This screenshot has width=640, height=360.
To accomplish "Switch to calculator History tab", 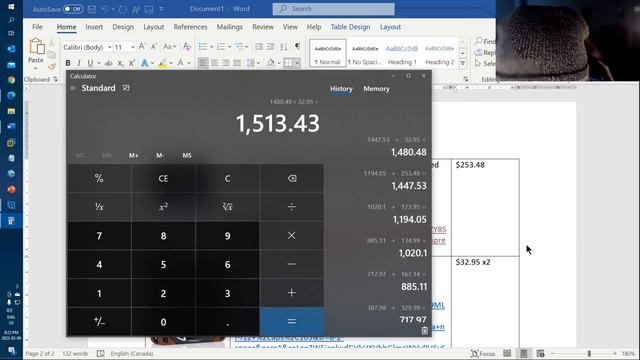I will click(x=341, y=89).
